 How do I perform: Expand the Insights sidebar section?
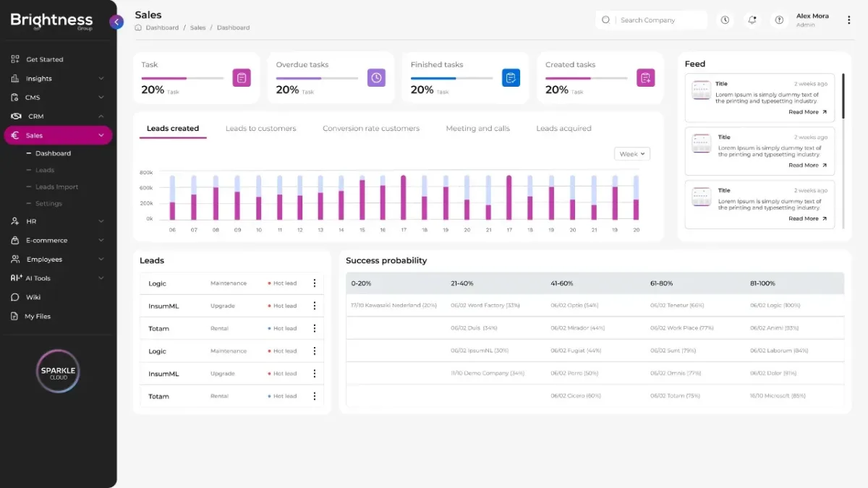click(x=58, y=78)
